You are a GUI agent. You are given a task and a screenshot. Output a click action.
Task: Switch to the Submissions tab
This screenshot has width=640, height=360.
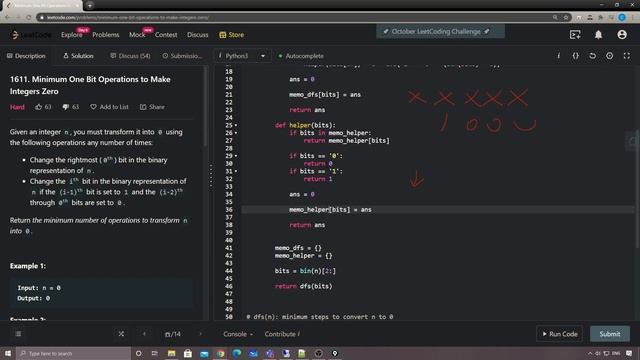182,56
